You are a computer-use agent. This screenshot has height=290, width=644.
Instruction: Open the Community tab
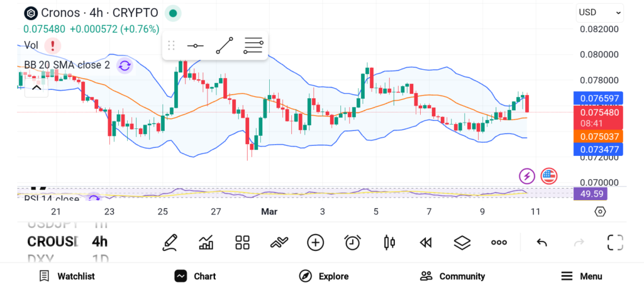[452, 276]
